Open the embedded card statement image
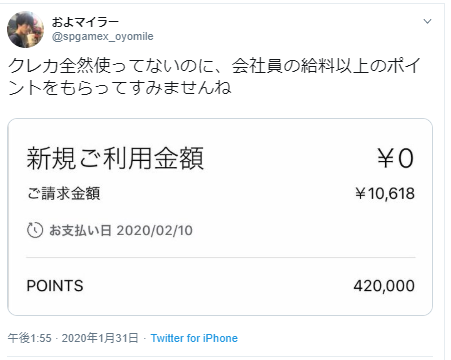Viewport: 451px width, 360px height. click(x=220, y=217)
